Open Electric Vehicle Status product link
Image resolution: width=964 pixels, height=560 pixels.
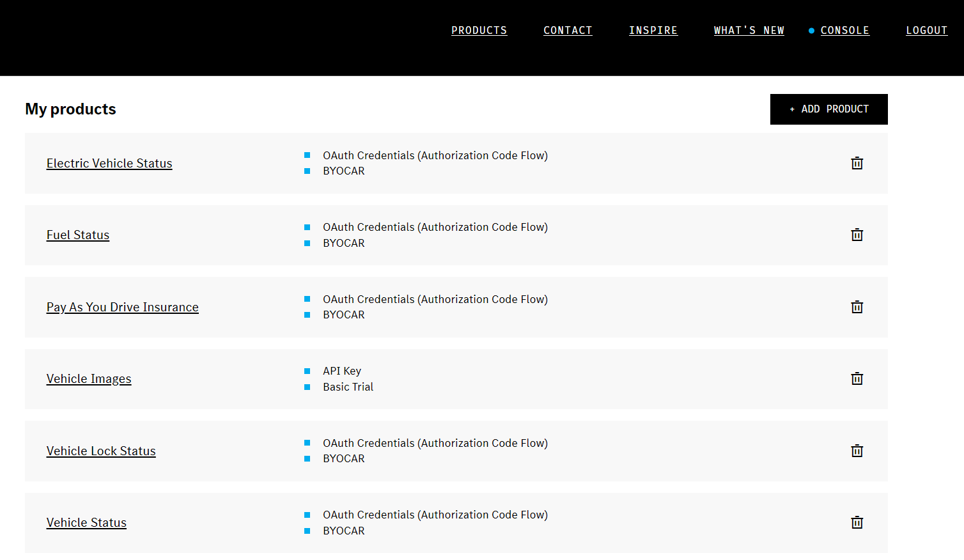pyautogui.click(x=109, y=163)
